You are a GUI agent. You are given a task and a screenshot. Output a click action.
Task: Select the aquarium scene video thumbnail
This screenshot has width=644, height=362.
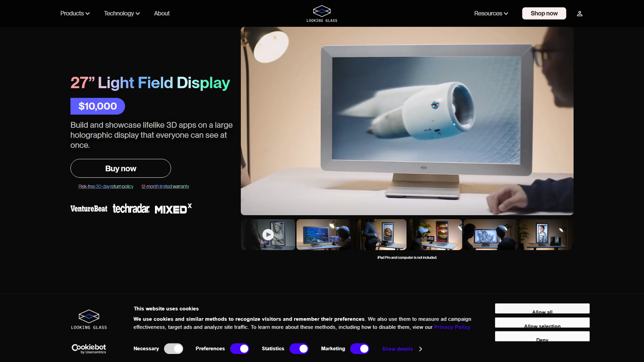coord(324,234)
